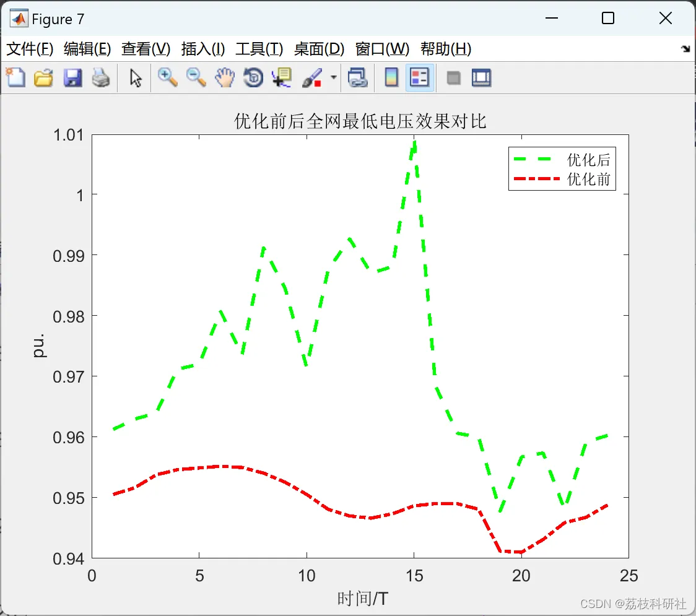Click the x-axis tick label 25
The height and width of the screenshot is (616, 696).
click(629, 576)
